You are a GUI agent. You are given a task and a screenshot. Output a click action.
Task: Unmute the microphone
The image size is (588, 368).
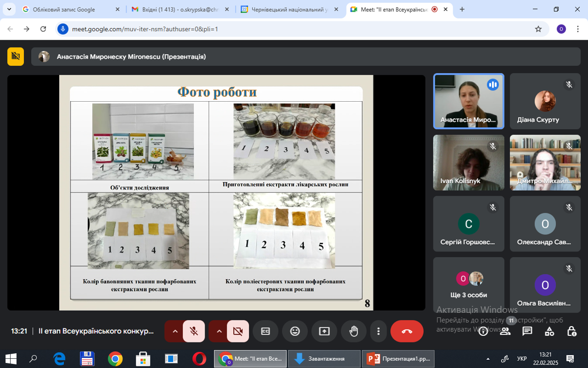tap(194, 331)
